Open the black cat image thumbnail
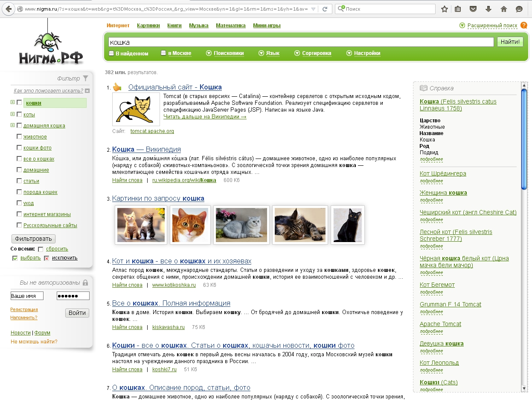 coord(347,225)
